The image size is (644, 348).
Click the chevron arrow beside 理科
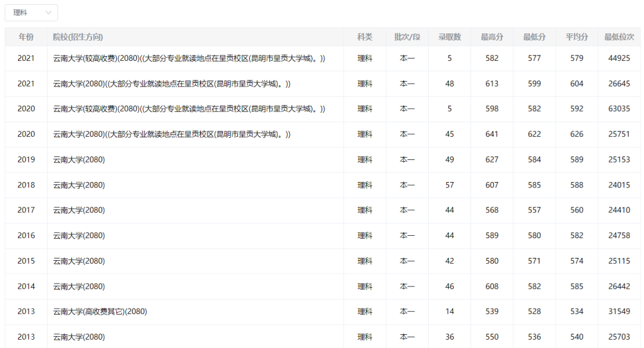pyautogui.click(x=48, y=13)
